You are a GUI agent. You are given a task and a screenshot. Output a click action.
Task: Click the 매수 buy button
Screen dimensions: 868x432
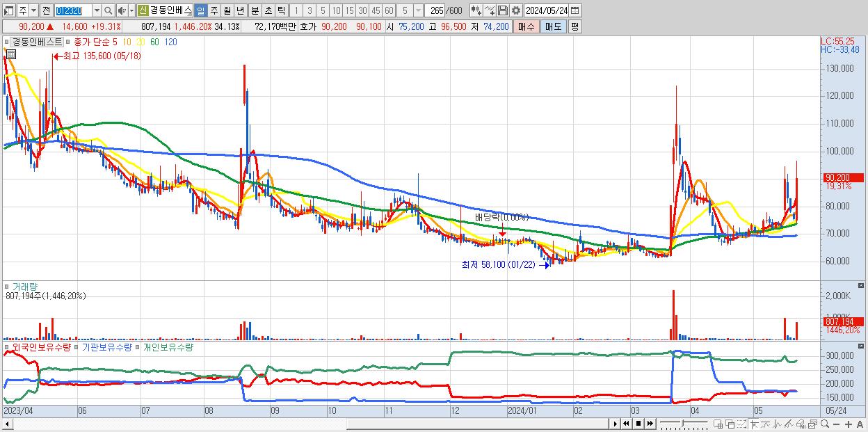pos(527,26)
